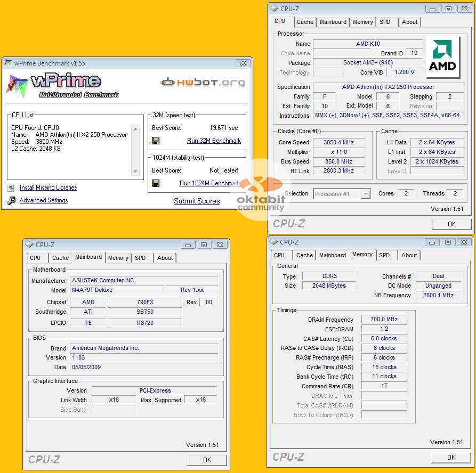Viewport: 476px width, 473px height.
Task: Minimize the CPU-Z CPU tab window
Action: pyautogui.click(x=433, y=9)
